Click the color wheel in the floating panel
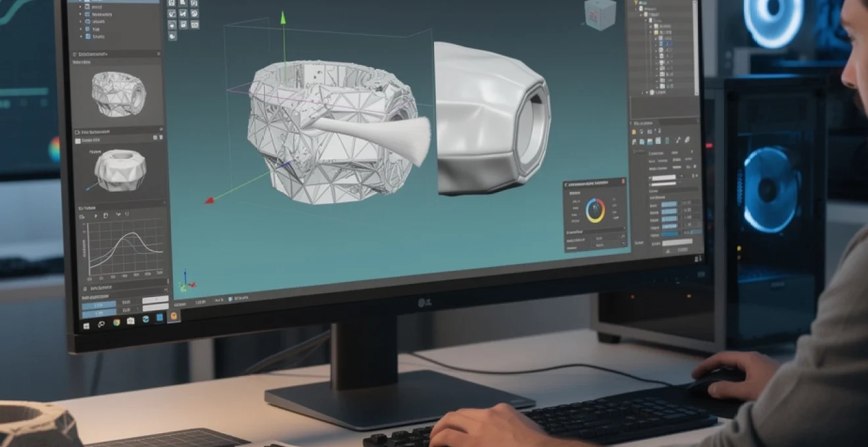 click(595, 210)
